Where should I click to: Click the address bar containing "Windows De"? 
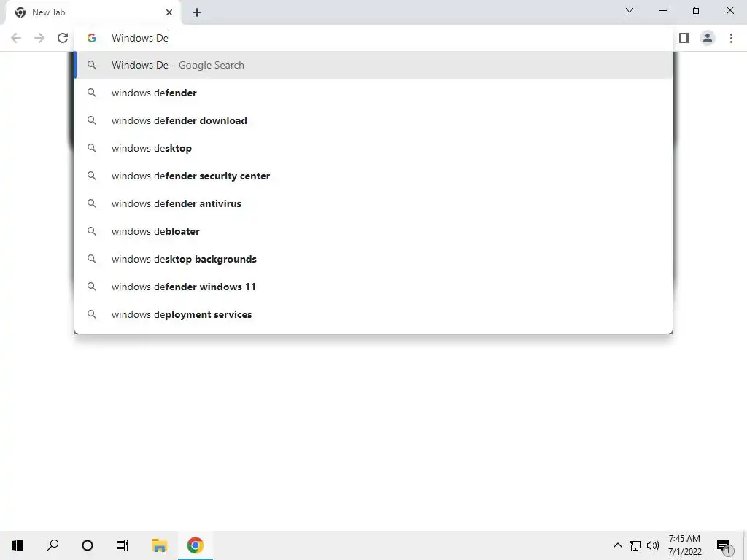coord(373,38)
